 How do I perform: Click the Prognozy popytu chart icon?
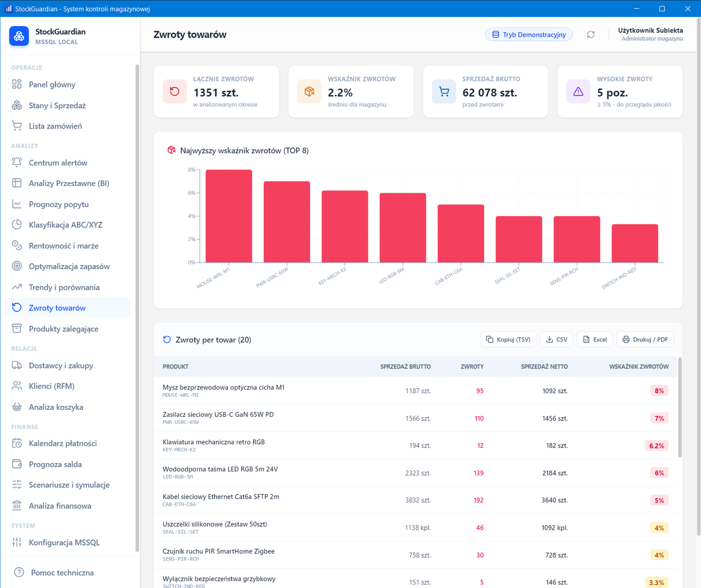[17, 204]
